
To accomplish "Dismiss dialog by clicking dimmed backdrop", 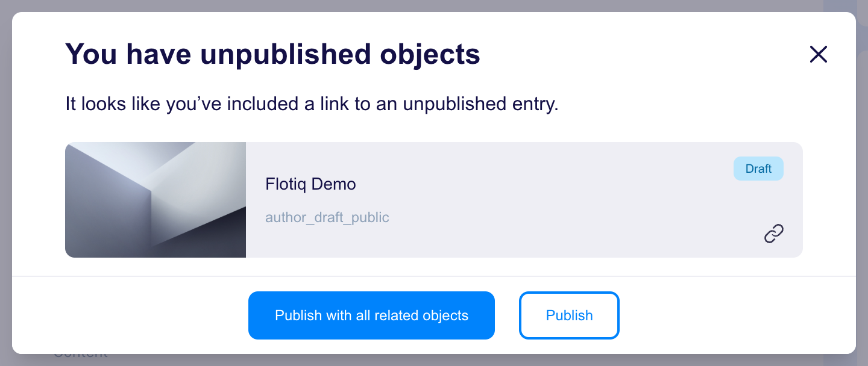I will pyautogui.click(x=5, y=181).
